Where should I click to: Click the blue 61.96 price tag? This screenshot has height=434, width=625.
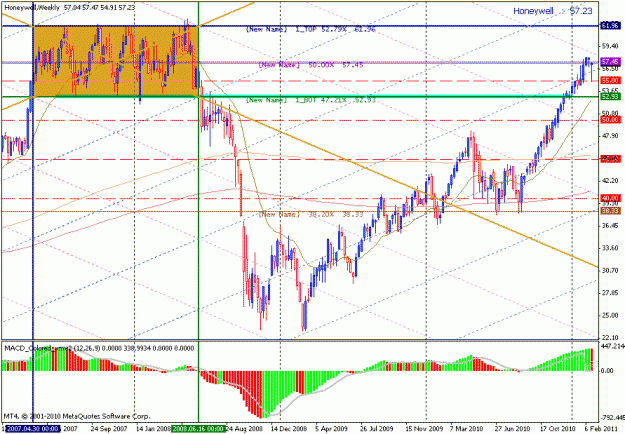(611, 26)
